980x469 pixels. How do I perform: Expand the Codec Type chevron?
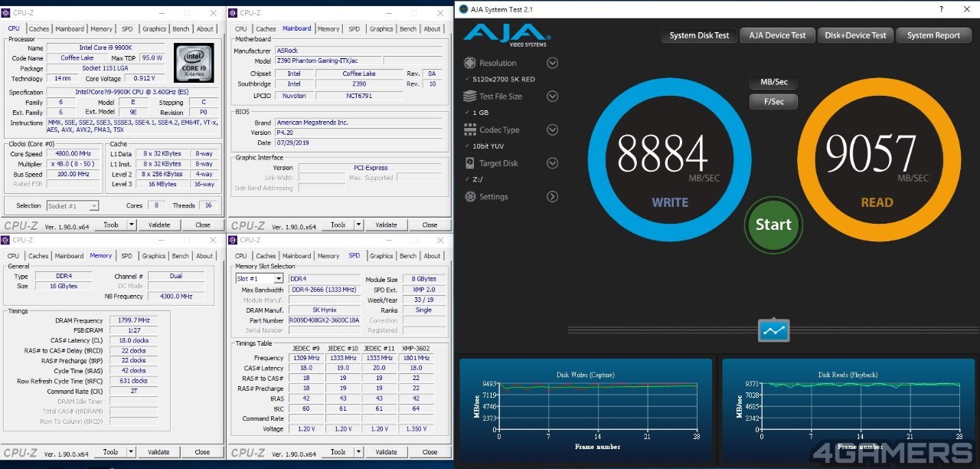tap(552, 130)
